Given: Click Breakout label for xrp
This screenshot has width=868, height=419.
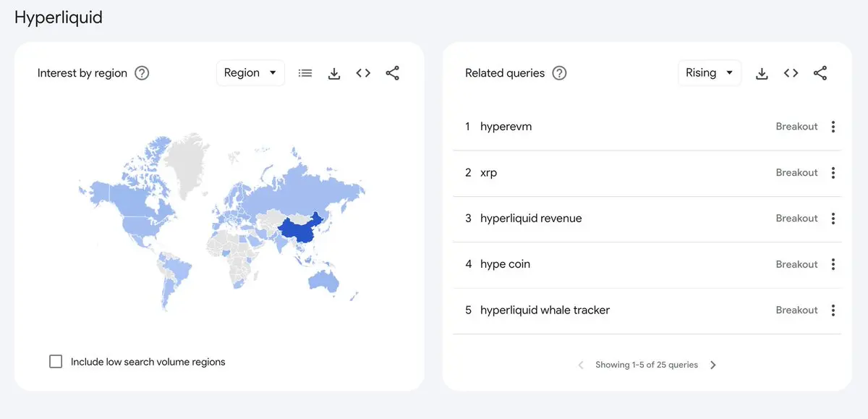Looking at the screenshot, I should (796, 173).
